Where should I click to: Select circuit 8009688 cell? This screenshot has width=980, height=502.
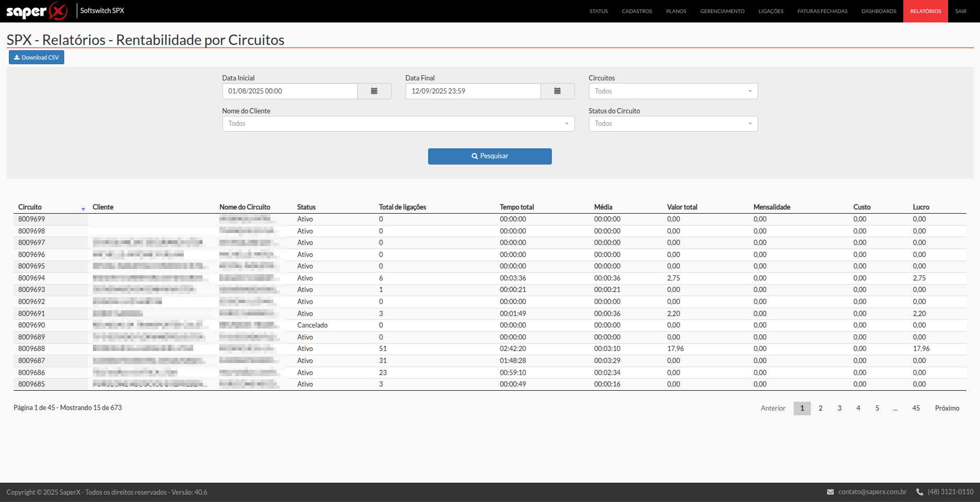pyautogui.click(x=31, y=349)
